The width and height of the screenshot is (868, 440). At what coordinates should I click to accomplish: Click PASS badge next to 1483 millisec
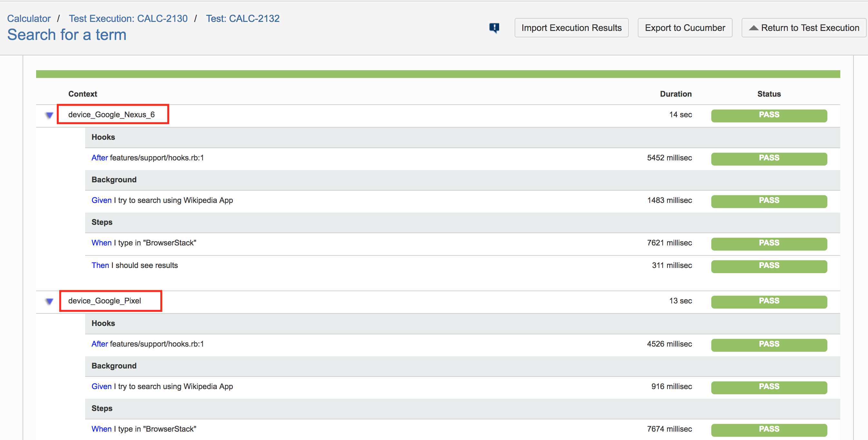coord(769,201)
